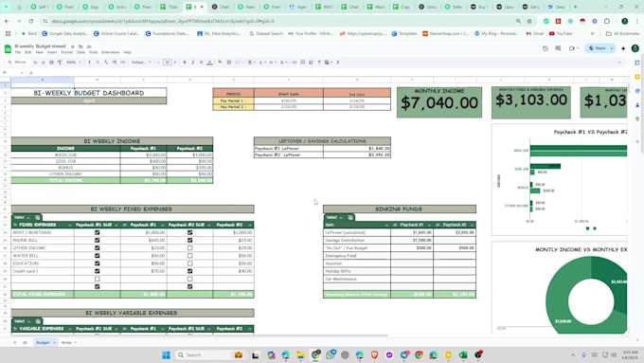Toggle italic formatting
This screenshot has height=363, width=644.
tap(192, 63)
